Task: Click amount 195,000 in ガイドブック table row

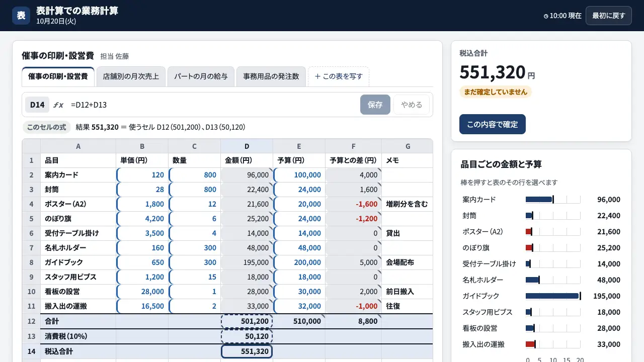Action: point(247,262)
